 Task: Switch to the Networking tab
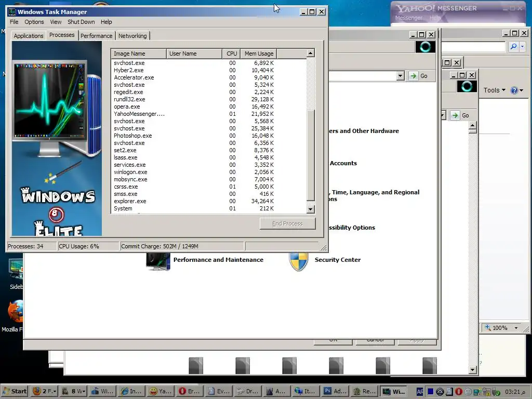click(x=132, y=36)
